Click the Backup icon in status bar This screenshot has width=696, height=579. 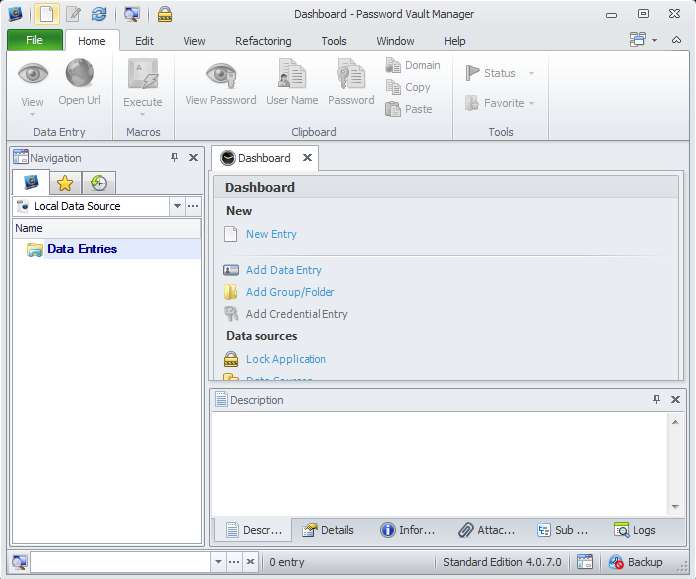click(x=616, y=562)
